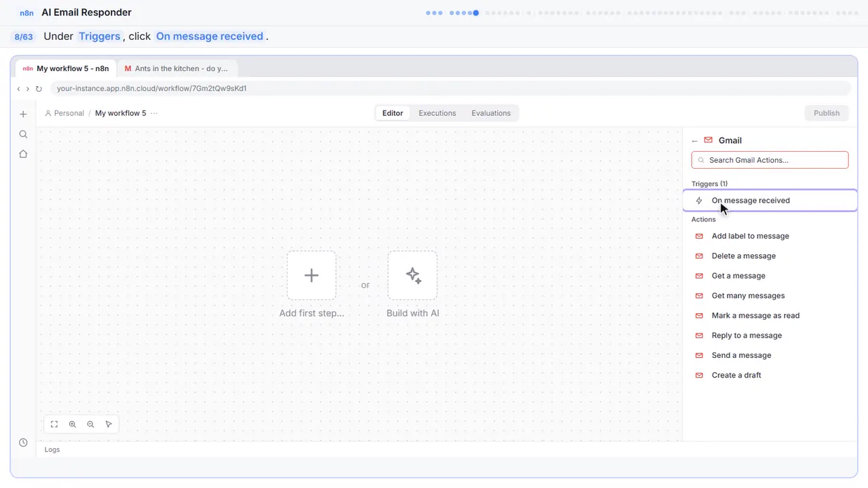The height and width of the screenshot is (488, 868).
Task: Switch to the Executions tab
Action: point(437,113)
